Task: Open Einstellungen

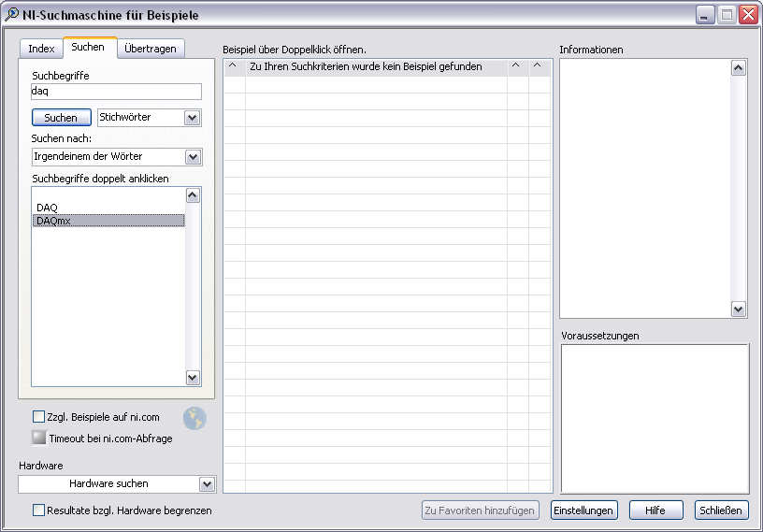Action: pyautogui.click(x=583, y=510)
